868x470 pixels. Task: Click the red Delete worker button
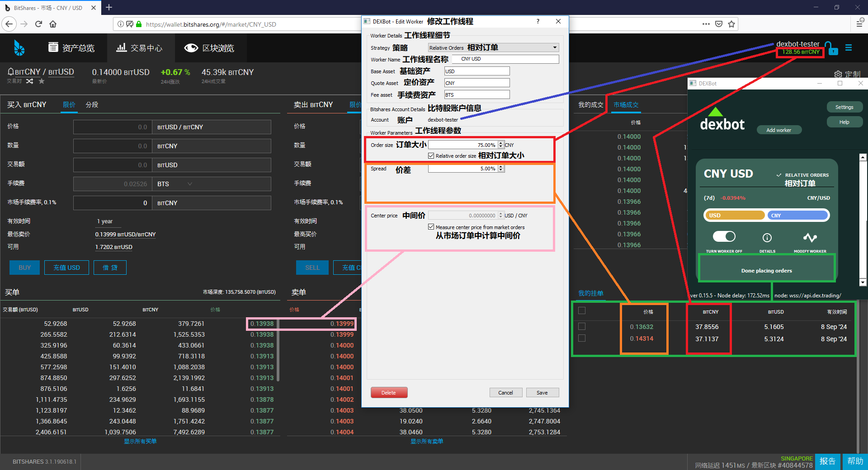point(389,392)
